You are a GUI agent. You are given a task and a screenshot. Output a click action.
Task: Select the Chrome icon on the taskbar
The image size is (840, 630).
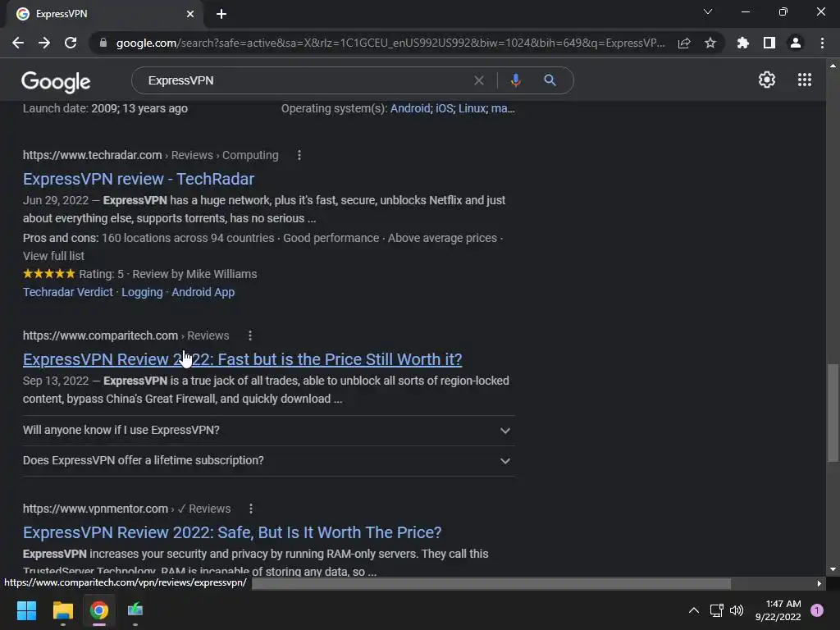(x=98, y=610)
